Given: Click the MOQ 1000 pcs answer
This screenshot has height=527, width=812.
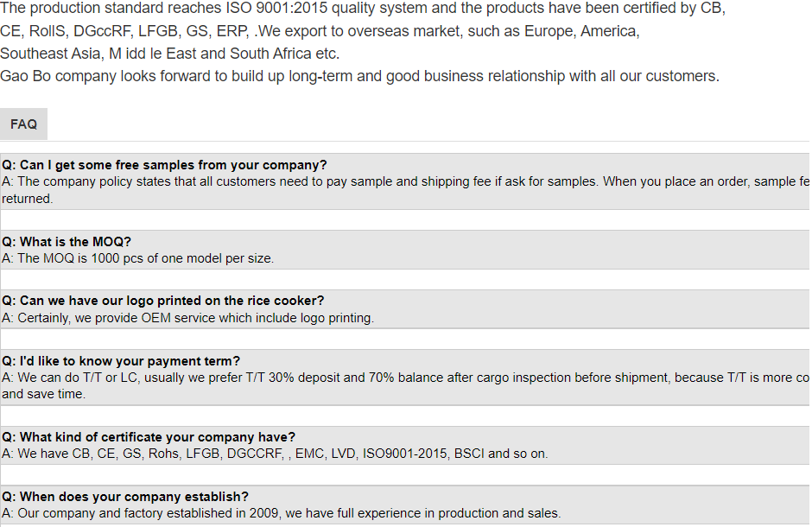Looking at the screenshot, I should (x=137, y=258).
